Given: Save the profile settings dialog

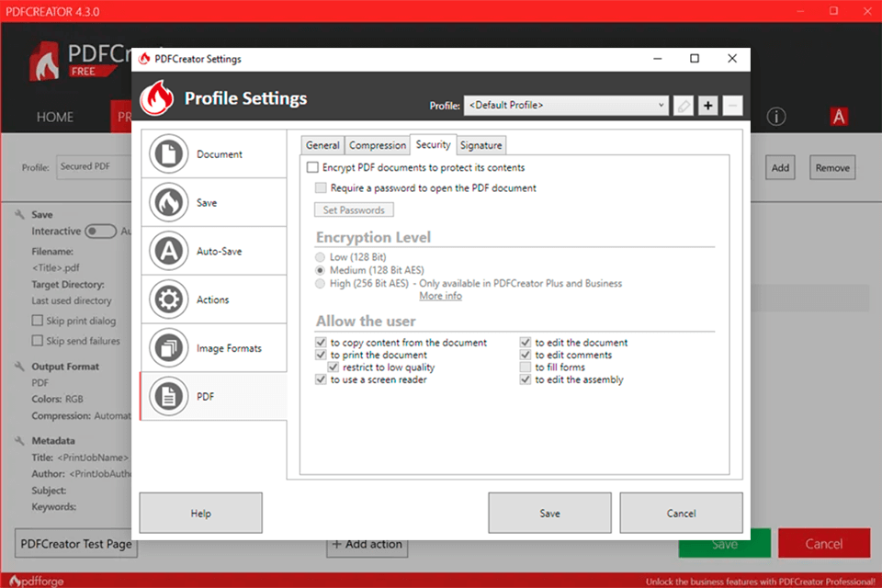Looking at the screenshot, I should coord(549,514).
